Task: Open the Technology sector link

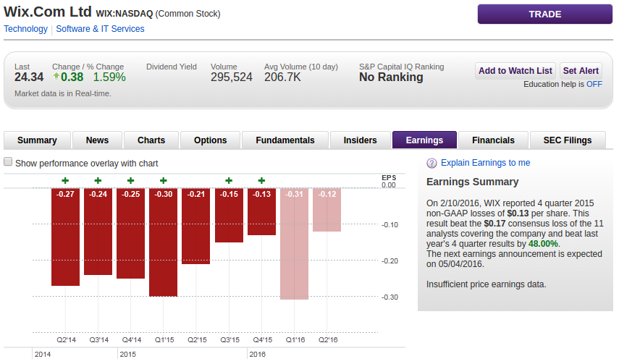Action: coord(25,29)
